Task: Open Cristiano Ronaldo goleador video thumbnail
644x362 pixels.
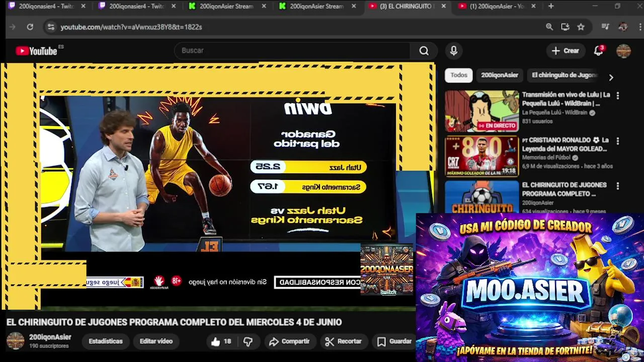Action: [481, 156]
